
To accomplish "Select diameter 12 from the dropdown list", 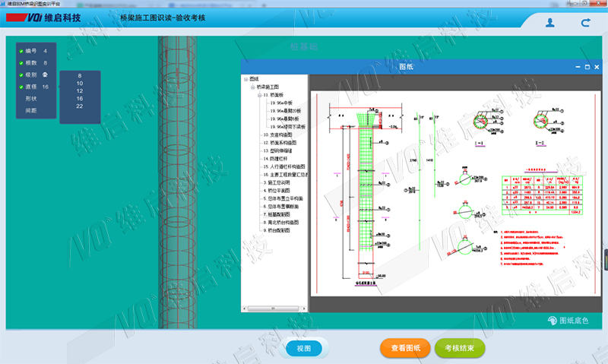I will coord(79,91).
